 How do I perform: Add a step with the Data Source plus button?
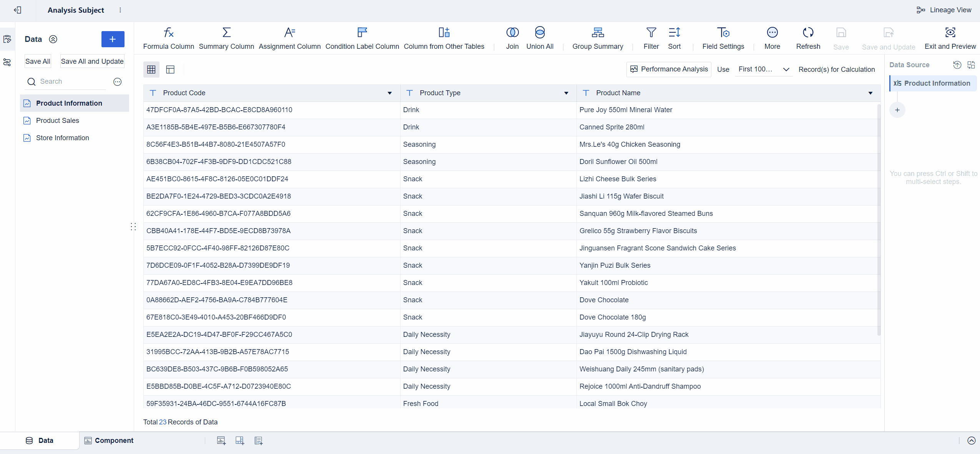tap(897, 110)
